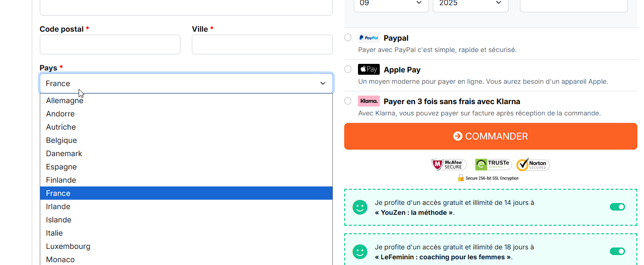Click the green smiley next to YouZen offer
The height and width of the screenshot is (265, 644).
tap(360, 207)
